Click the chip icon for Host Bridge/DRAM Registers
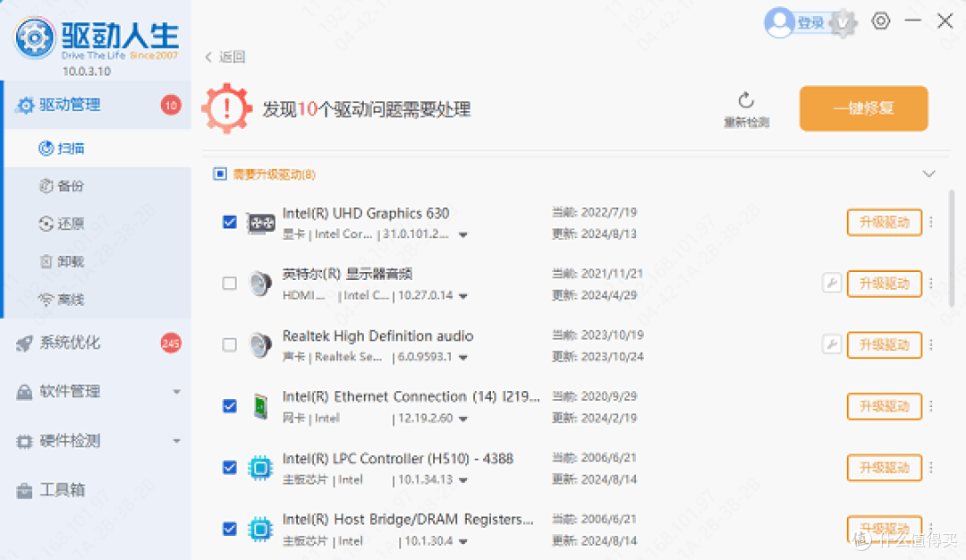966x560 pixels. point(260,530)
